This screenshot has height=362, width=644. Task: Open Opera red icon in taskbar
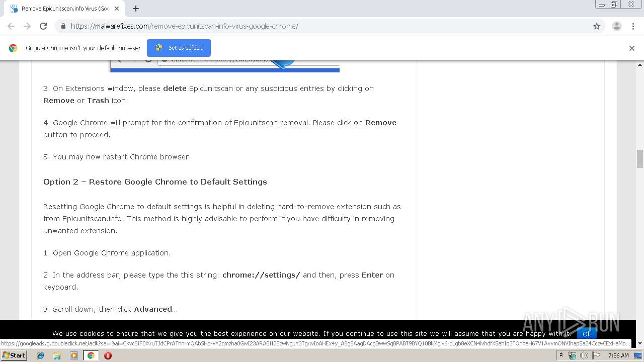click(108, 355)
